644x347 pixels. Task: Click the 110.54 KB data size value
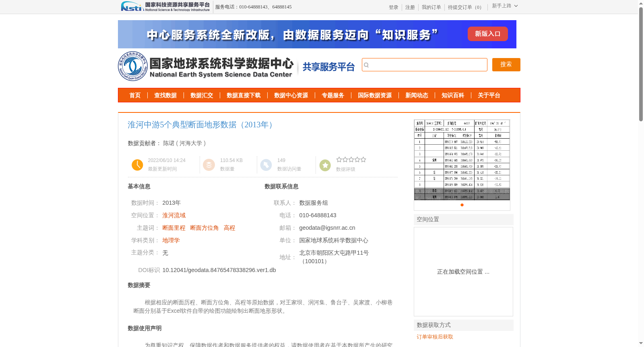[x=231, y=160]
